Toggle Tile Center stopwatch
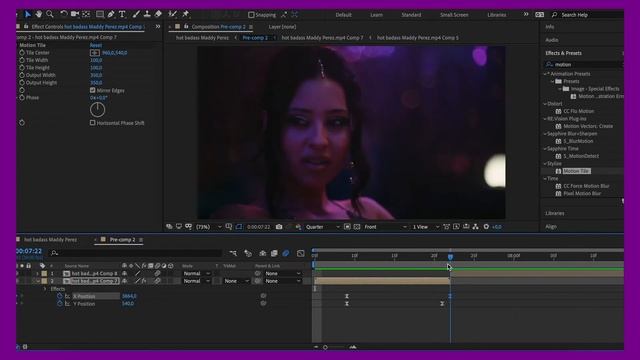The height and width of the screenshot is (360, 640). [22, 53]
